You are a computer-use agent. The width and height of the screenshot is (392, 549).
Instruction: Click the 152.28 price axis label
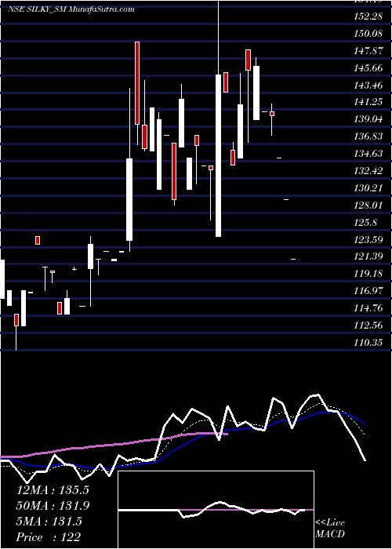369,16
